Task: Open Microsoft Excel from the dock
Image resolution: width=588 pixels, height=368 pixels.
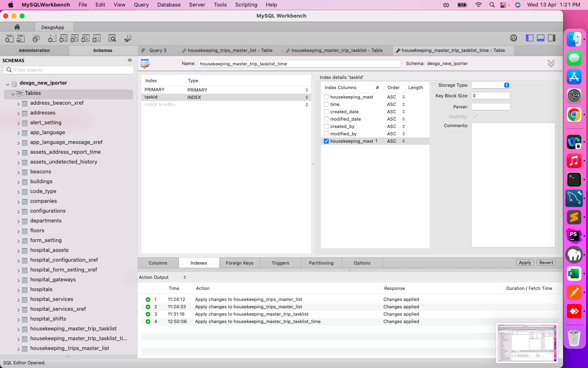Action: click(574, 274)
